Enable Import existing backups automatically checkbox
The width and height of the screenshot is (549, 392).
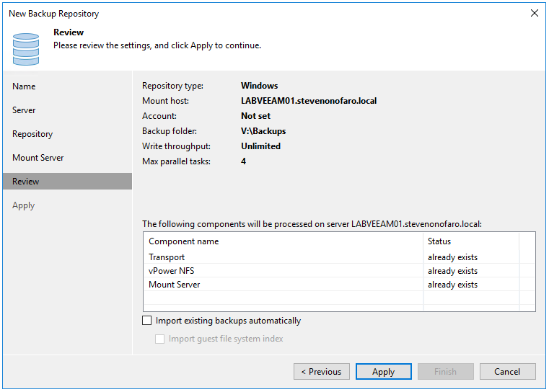(147, 321)
